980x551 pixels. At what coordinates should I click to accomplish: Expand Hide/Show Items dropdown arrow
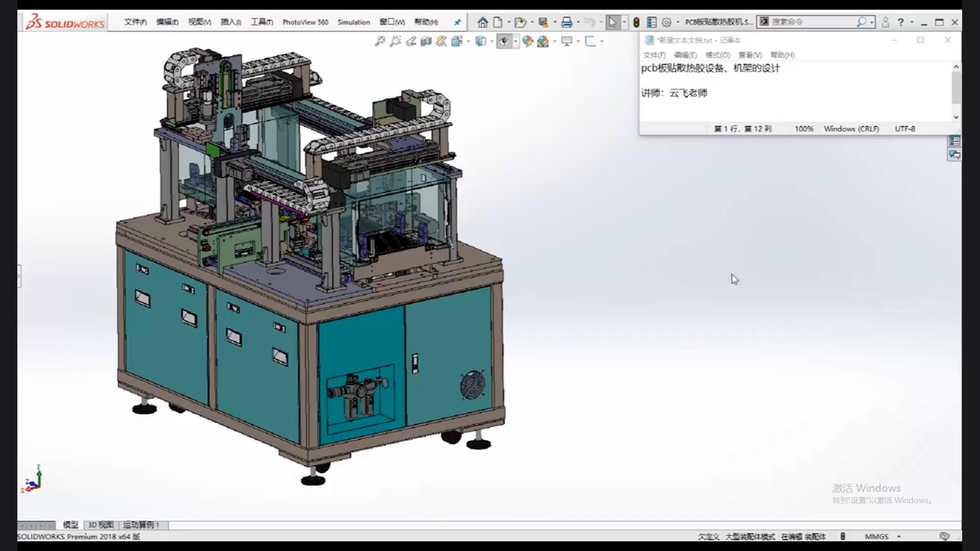click(x=516, y=41)
